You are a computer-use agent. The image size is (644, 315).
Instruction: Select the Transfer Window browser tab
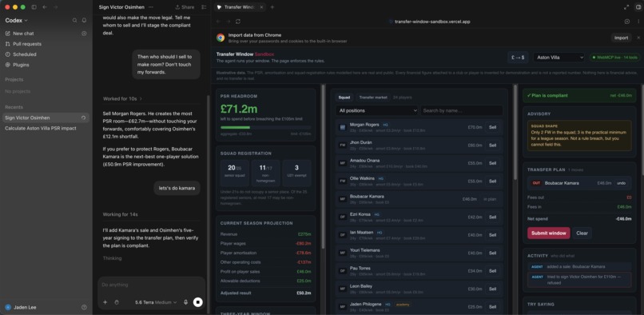pyautogui.click(x=240, y=7)
